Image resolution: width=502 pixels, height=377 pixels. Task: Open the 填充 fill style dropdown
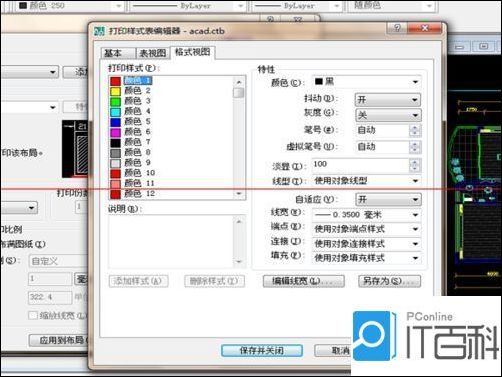[366, 258]
